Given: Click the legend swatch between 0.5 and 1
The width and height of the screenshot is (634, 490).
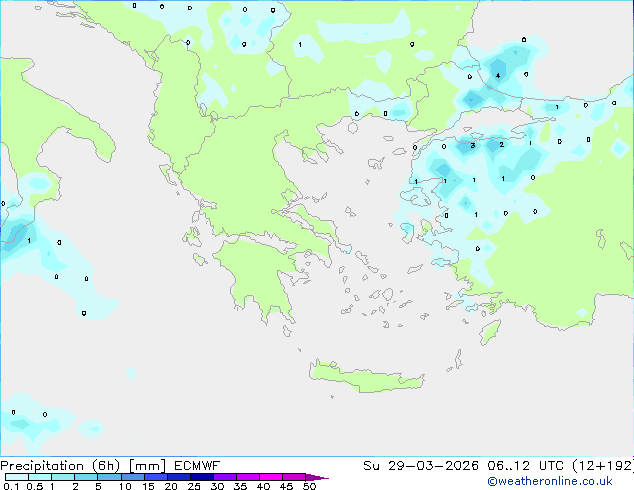Looking at the screenshot, I should click(40, 477).
